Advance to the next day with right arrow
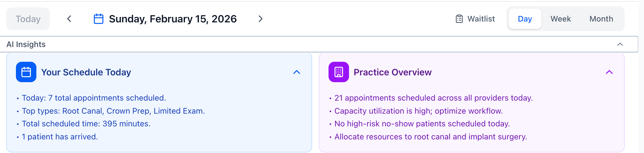This screenshot has height=153, width=644. pyautogui.click(x=260, y=19)
